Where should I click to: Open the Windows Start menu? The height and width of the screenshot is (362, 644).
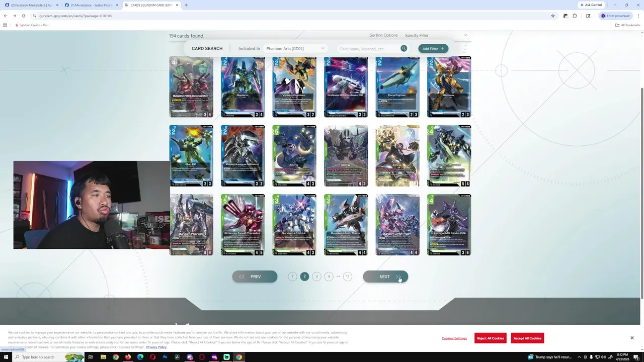[x=6, y=357]
